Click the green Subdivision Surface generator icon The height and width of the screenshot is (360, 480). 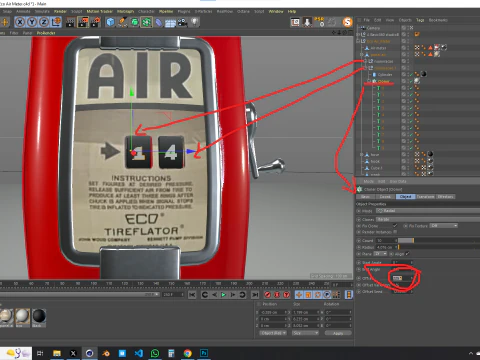[134, 22]
